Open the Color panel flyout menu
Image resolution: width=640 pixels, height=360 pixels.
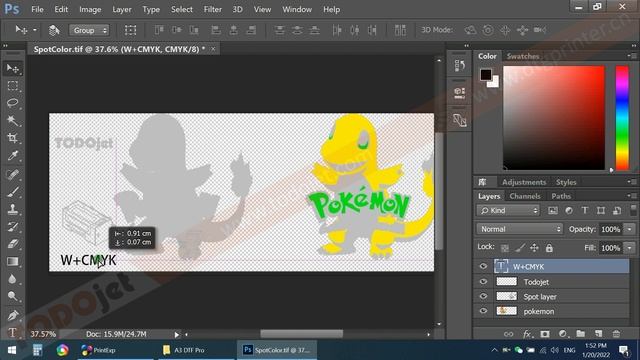point(631,56)
